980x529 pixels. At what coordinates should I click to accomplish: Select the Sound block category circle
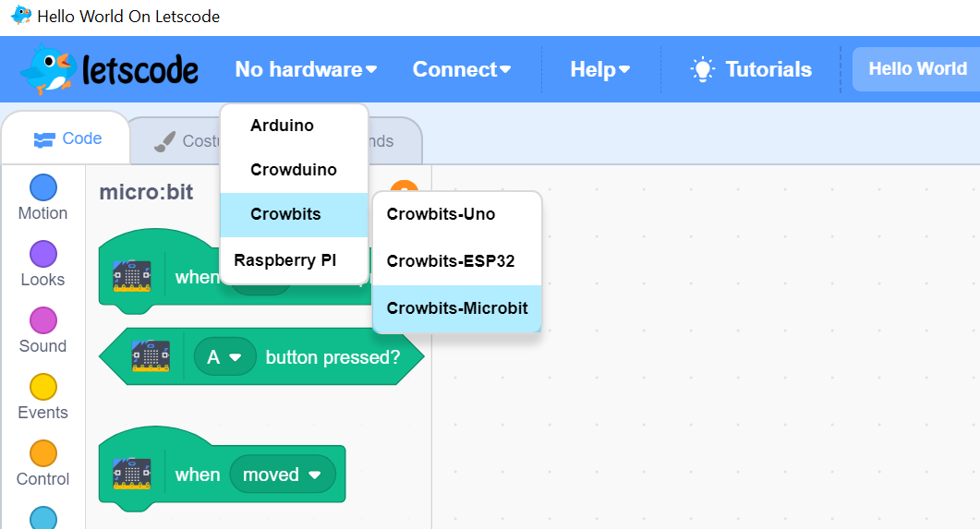[x=43, y=320]
